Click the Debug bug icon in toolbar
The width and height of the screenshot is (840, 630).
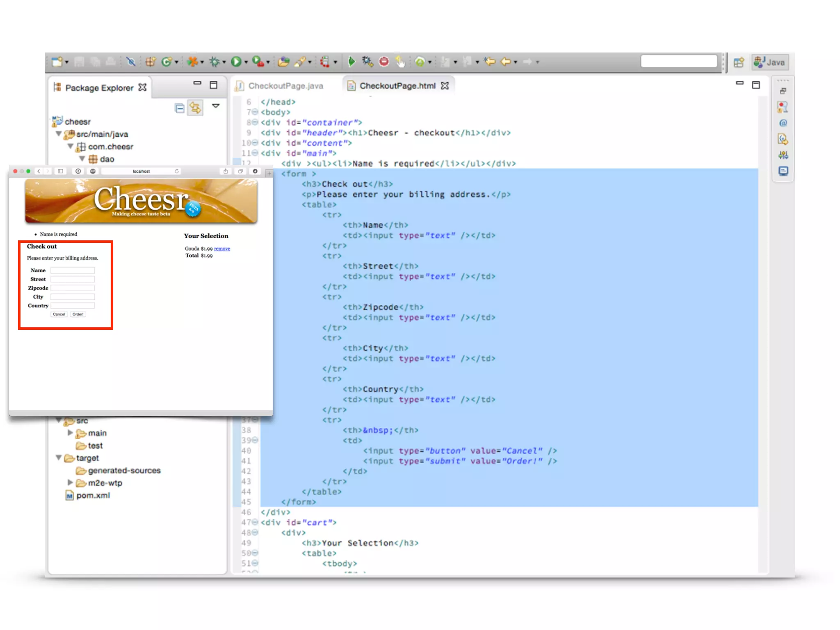pos(215,62)
